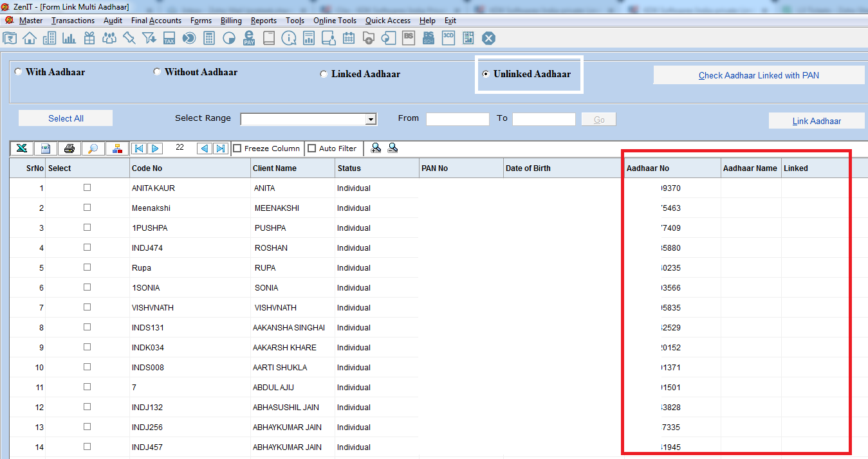Image resolution: width=868 pixels, height=459 pixels.
Task: Click the zoom-out binoculars minus icon
Action: pyautogui.click(x=392, y=148)
